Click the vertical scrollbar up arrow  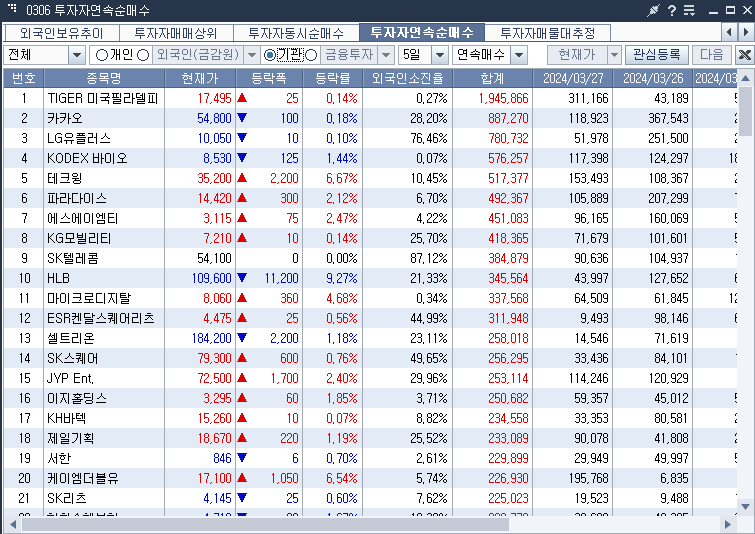coord(745,78)
